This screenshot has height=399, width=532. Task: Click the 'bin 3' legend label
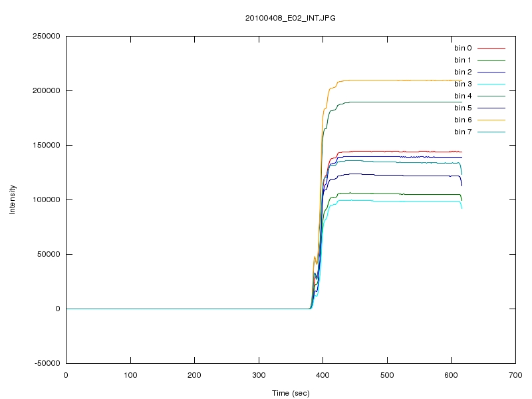[463, 84]
